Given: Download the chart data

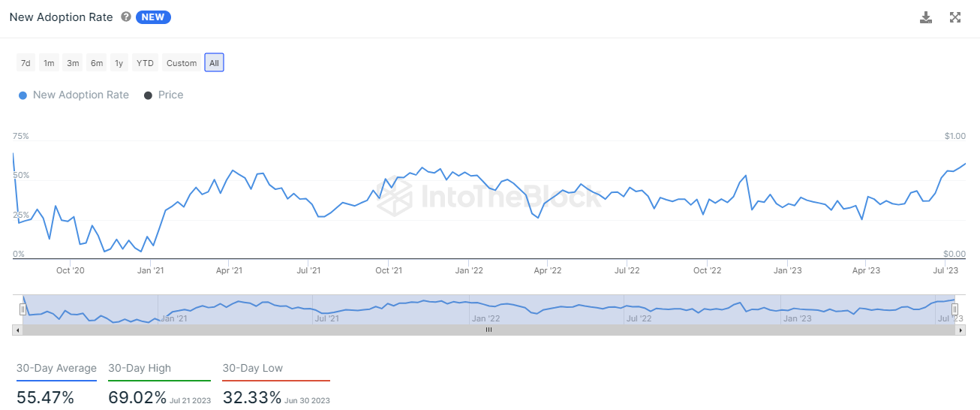Looking at the screenshot, I should coord(926,17).
